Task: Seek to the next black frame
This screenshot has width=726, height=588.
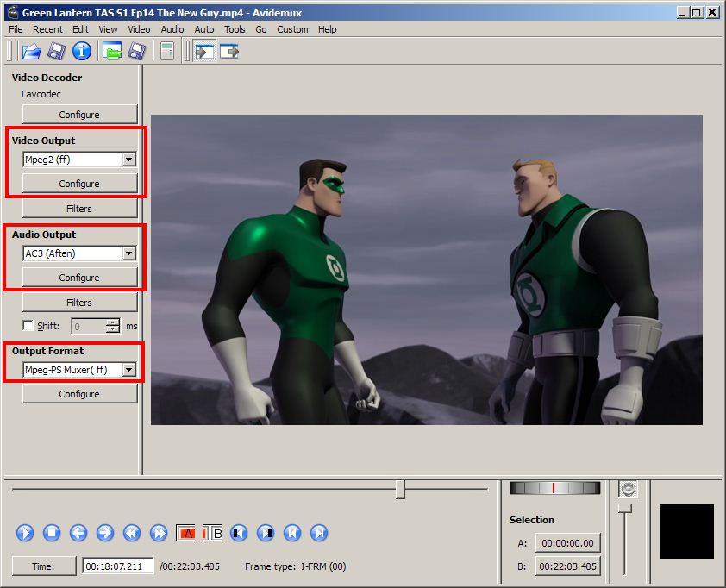Action: (x=266, y=533)
